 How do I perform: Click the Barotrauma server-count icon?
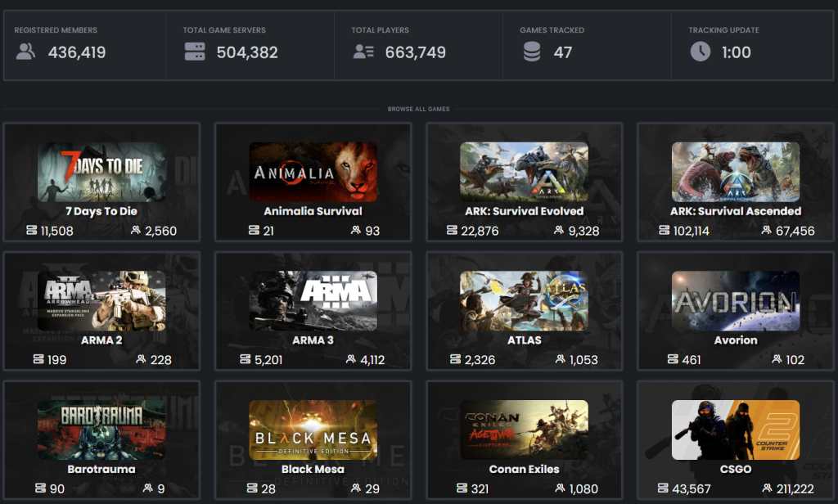[x=41, y=488]
